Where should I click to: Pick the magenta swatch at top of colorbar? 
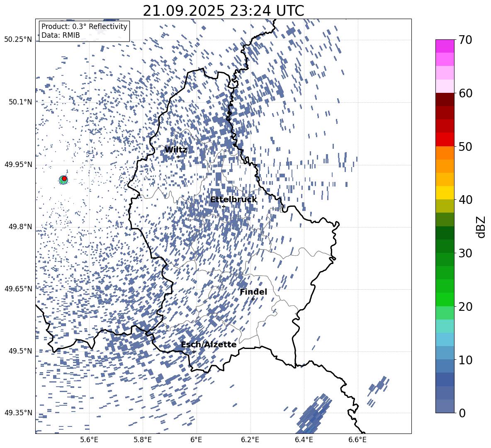(x=445, y=46)
